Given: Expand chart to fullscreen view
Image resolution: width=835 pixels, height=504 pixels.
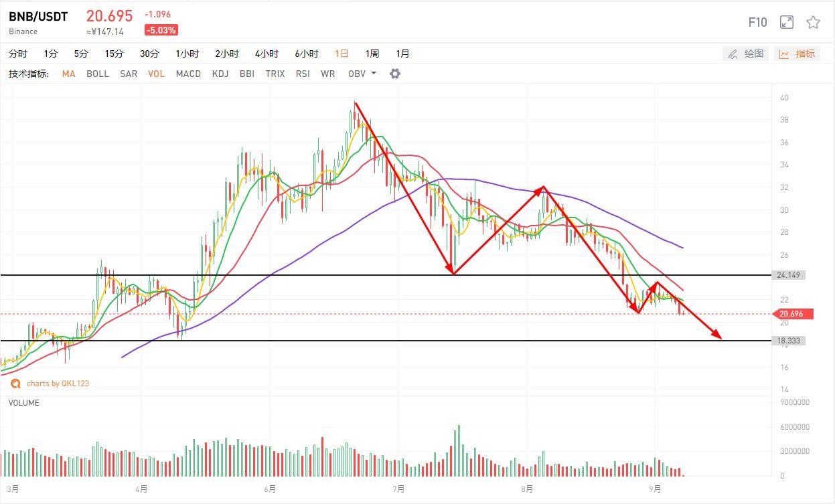Looking at the screenshot, I should [x=787, y=22].
